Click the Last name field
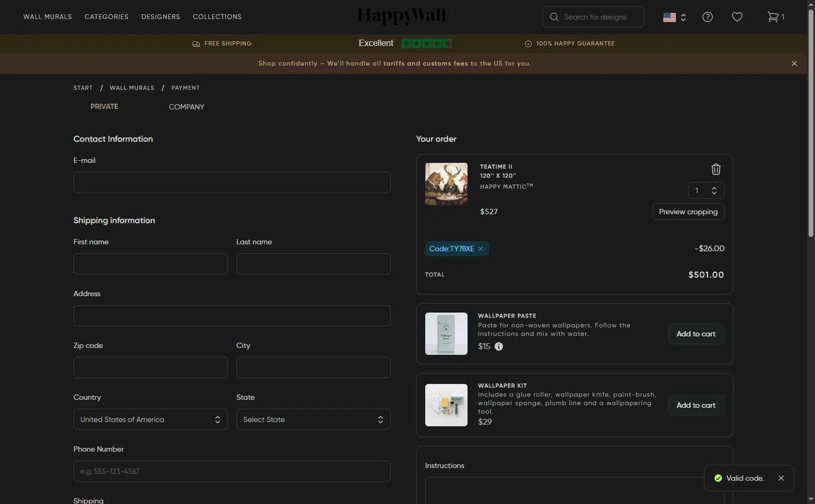 [313, 264]
